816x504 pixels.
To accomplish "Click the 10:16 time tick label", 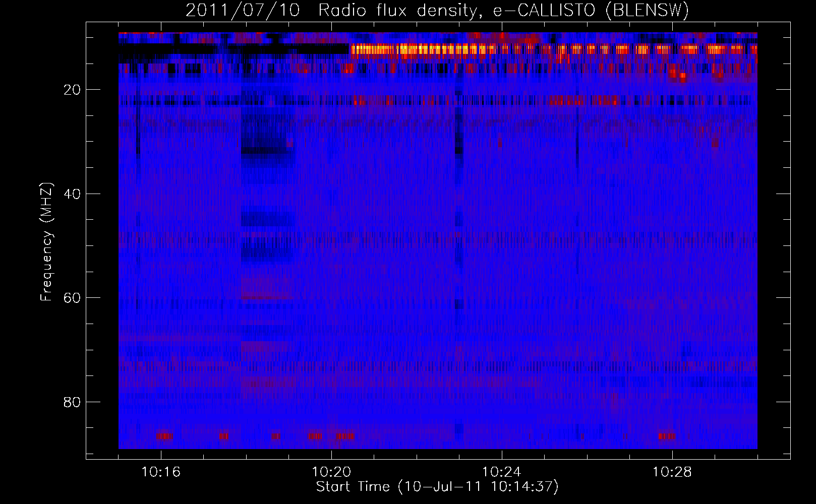I will pos(161,472).
